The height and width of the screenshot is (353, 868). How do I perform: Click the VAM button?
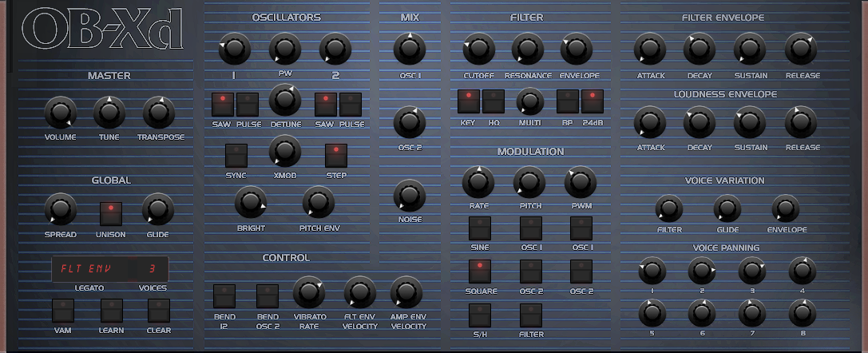click(63, 311)
